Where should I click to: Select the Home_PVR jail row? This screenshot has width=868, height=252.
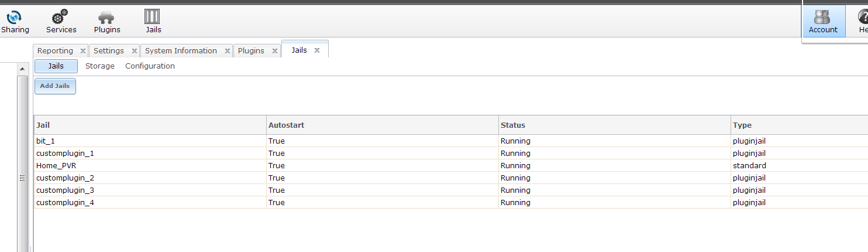coord(56,166)
